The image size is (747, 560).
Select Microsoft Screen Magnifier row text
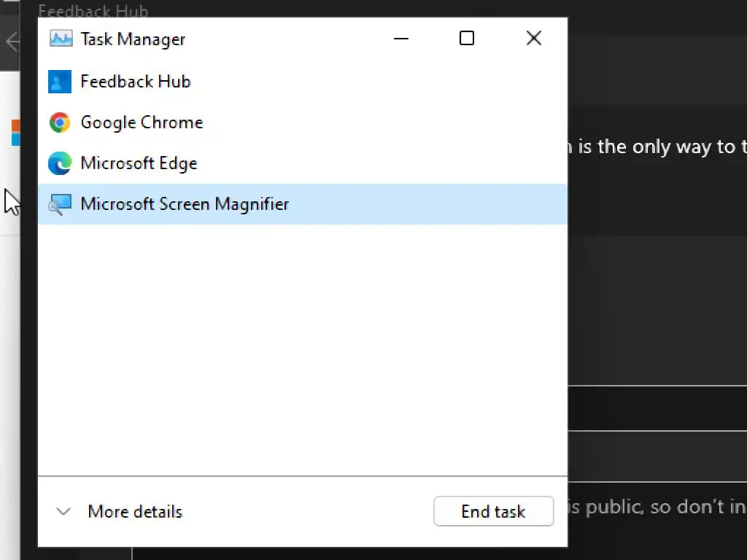tap(185, 204)
